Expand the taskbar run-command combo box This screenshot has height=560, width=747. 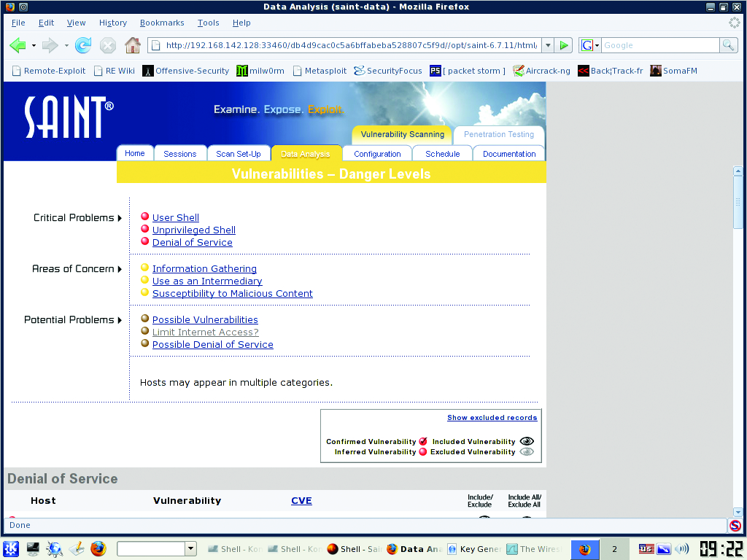[x=191, y=548]
